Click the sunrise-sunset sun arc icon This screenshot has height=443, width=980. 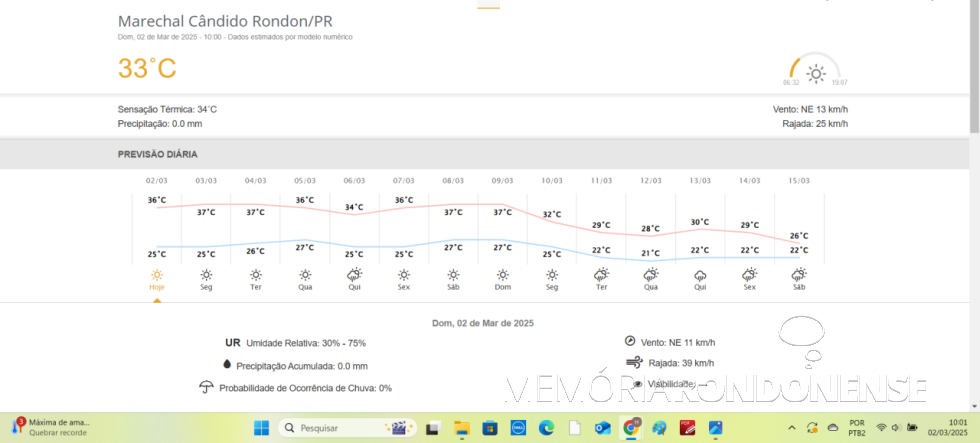(816, 73)
